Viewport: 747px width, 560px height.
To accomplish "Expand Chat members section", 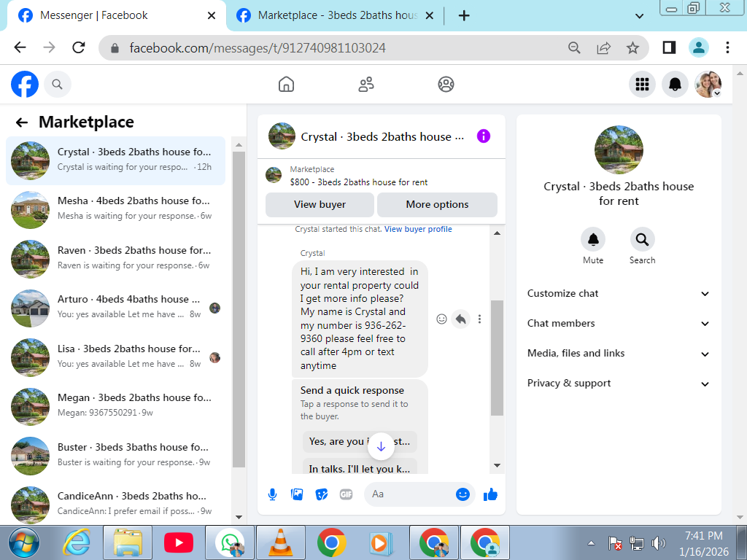I will tap(619, 324).
